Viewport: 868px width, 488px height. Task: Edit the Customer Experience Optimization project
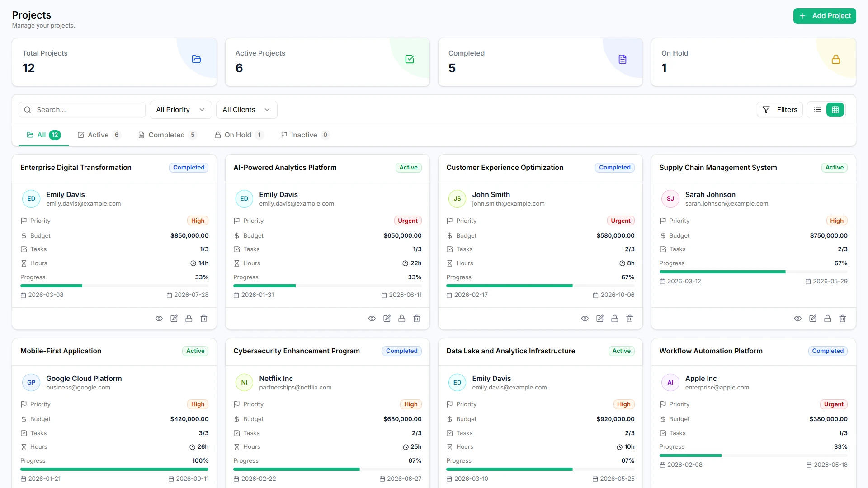[x=599, y=319]
